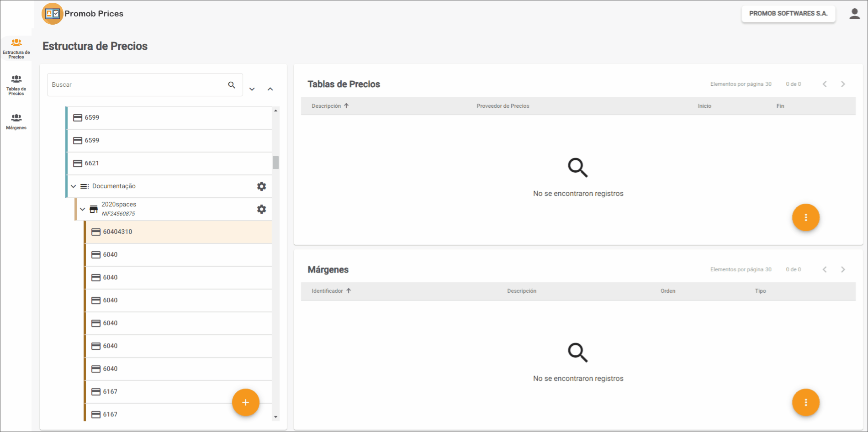This screenshot has height=432, width=868.
Task: Click the Promob Prices logo icon
Action: 53,14
